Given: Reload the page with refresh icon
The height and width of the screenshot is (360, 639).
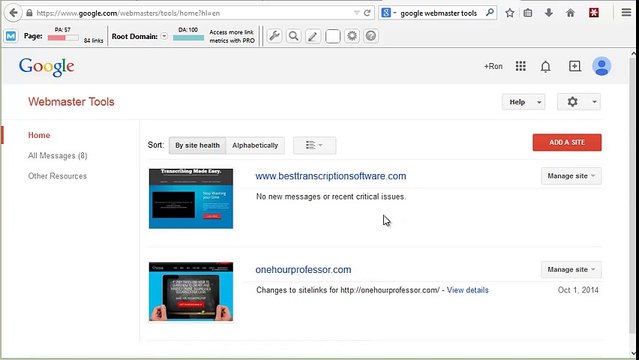Looking at the screenshot, I should (367, 13).
